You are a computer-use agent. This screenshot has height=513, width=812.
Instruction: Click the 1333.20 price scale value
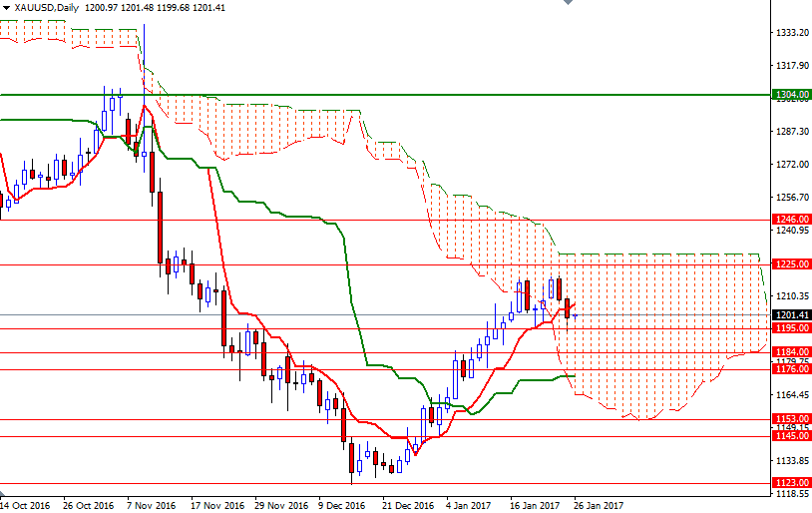click(792, 33)
